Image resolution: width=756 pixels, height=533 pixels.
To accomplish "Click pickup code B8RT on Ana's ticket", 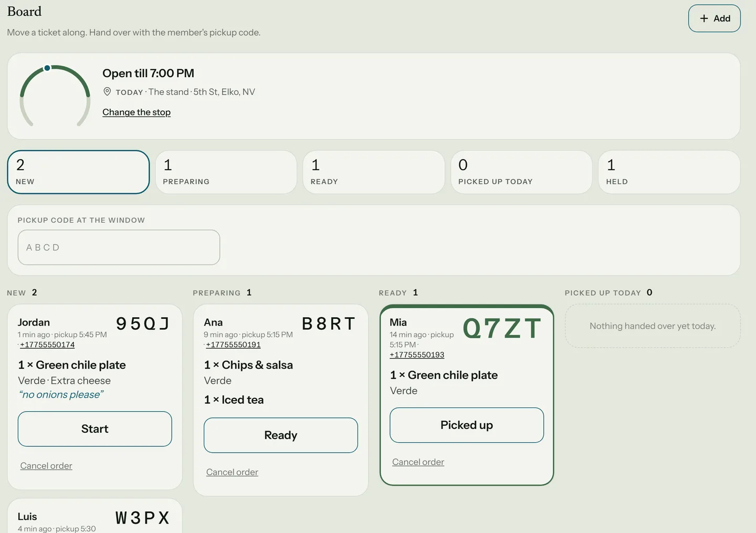I will (329, 324).
